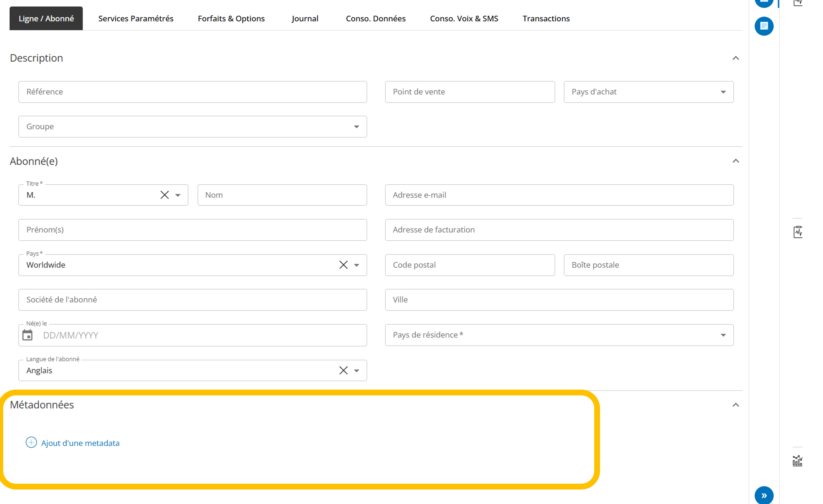Open the Pays dropdown arrow
Image resolution: width=823 pixels, height=504 pixels.
click(357, 265)
